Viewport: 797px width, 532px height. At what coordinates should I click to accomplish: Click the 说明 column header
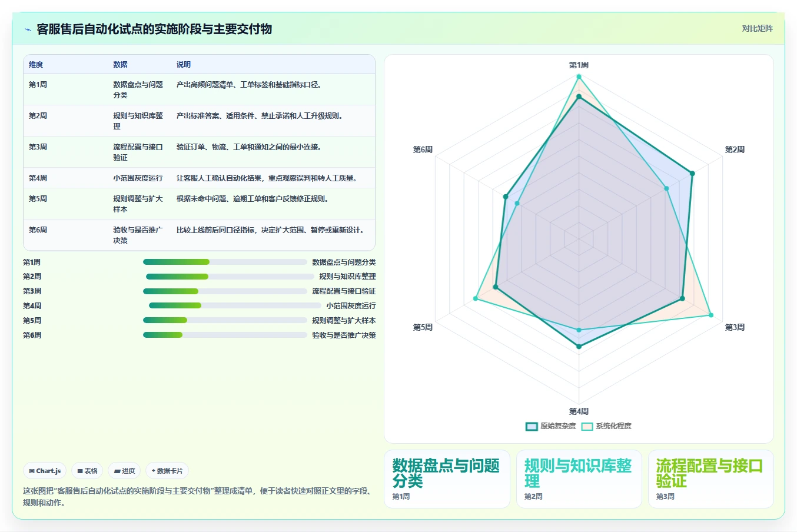(184, 65)
